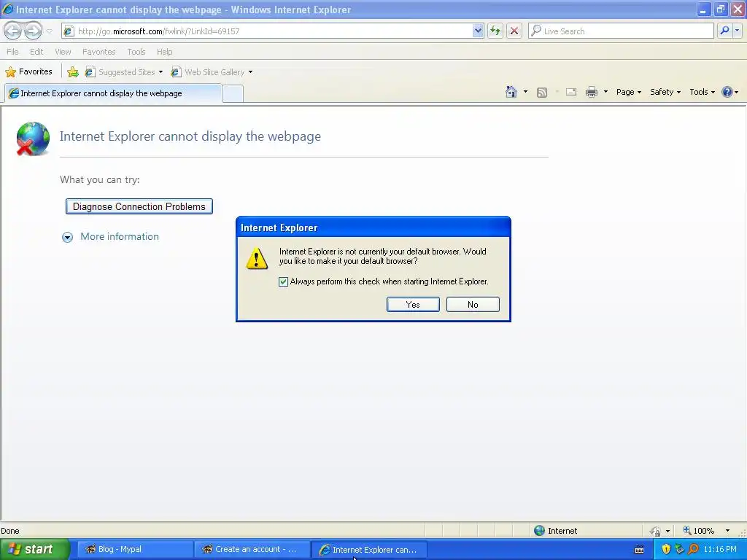The width and height of the screenshot is (747, 560).
Task: Click inside the Live Search box
Action: [621, 31]
